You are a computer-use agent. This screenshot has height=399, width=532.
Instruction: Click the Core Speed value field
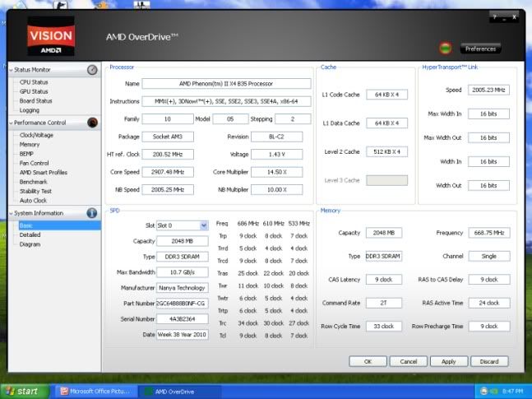tap(168, 172)
